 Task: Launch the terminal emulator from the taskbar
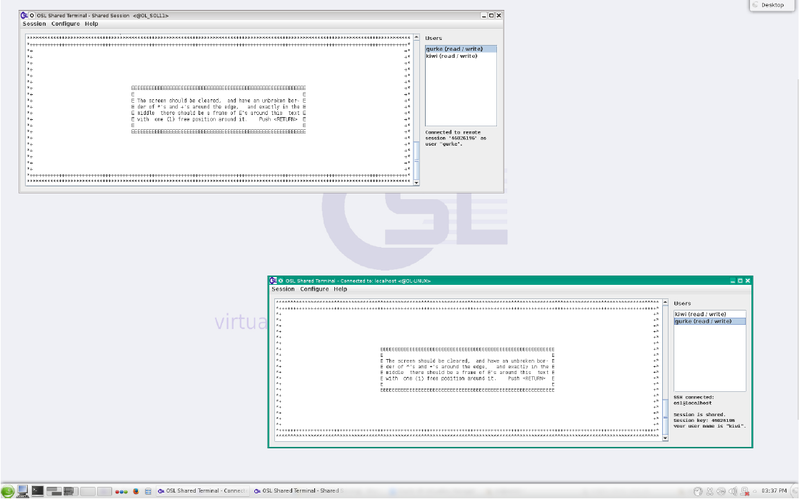pyautogui.click(x=37, y=491)
